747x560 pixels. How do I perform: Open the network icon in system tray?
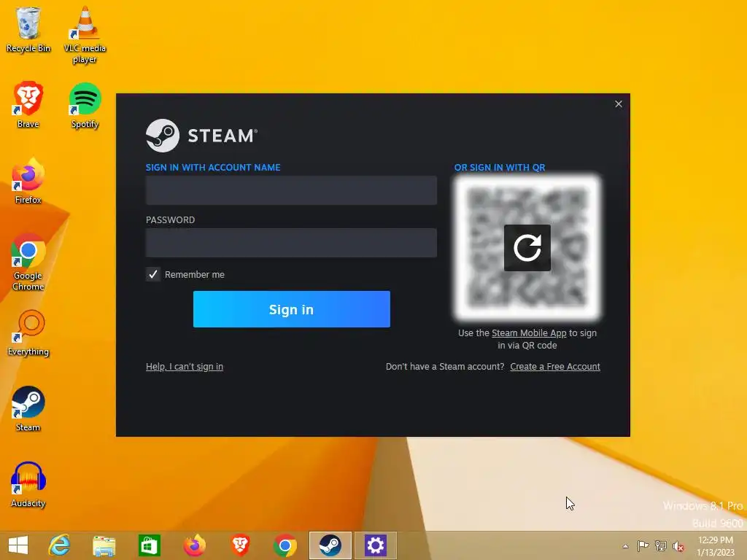click(661, 545)
